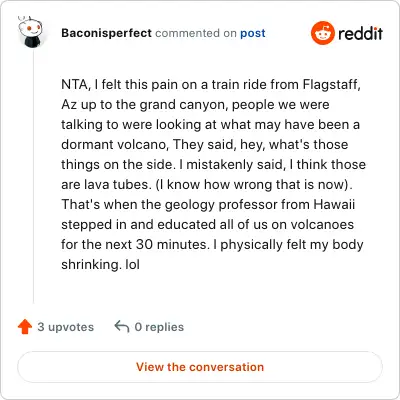Open the blue 'post' link
This screenshot has height=400, width=400.
click(x=253, y=33)
